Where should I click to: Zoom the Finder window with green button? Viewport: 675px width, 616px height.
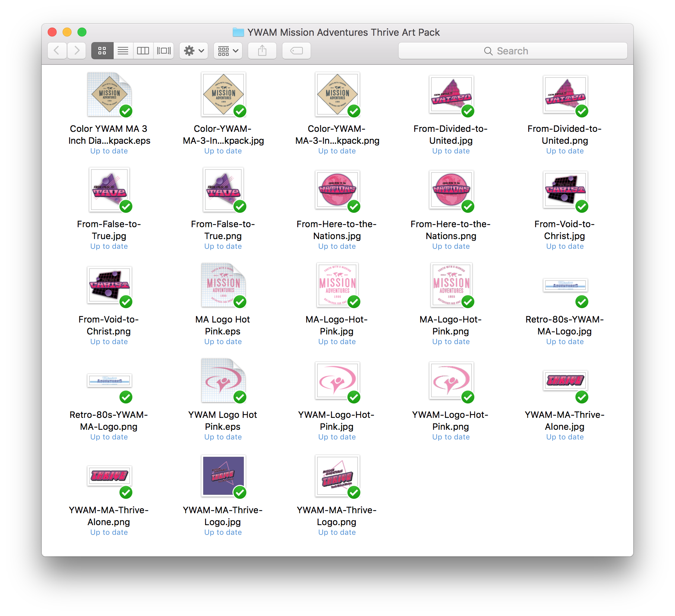click(x=82, y=32)
